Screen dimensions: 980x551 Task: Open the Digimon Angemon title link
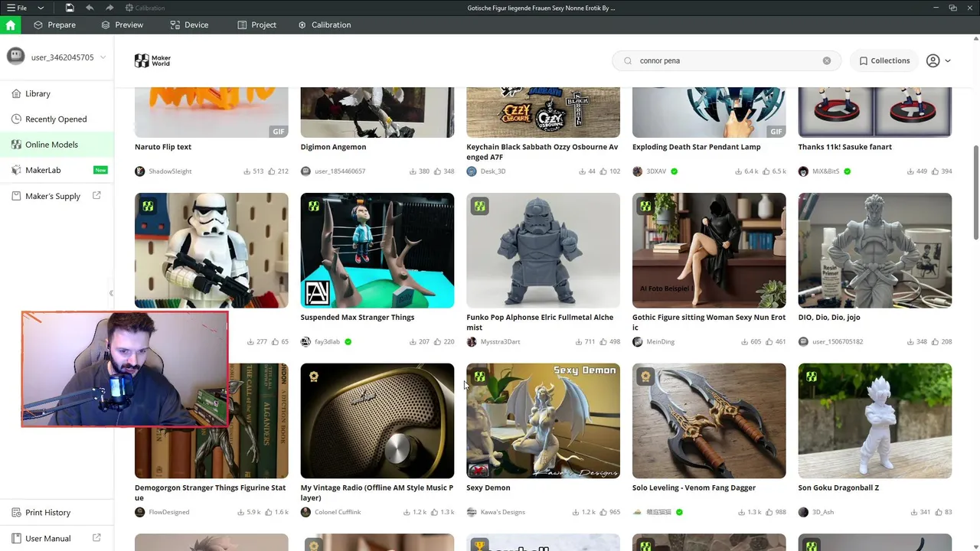point(333,147)
